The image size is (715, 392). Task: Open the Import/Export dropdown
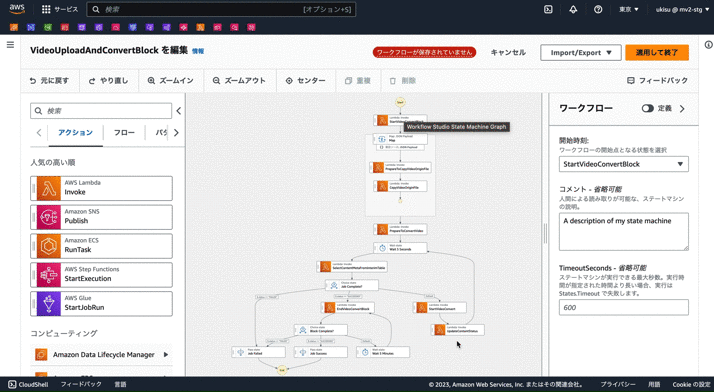click(581, 52)
